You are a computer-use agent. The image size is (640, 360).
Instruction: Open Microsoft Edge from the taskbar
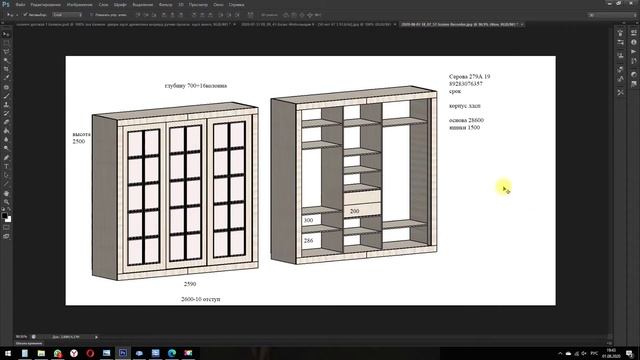pyautogui.click(x=172, y=353)
